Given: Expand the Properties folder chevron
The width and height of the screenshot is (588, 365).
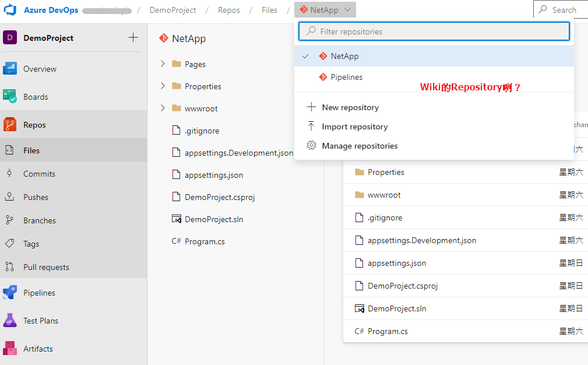Looking at the screenshot, I should click(x=163, y=86).
